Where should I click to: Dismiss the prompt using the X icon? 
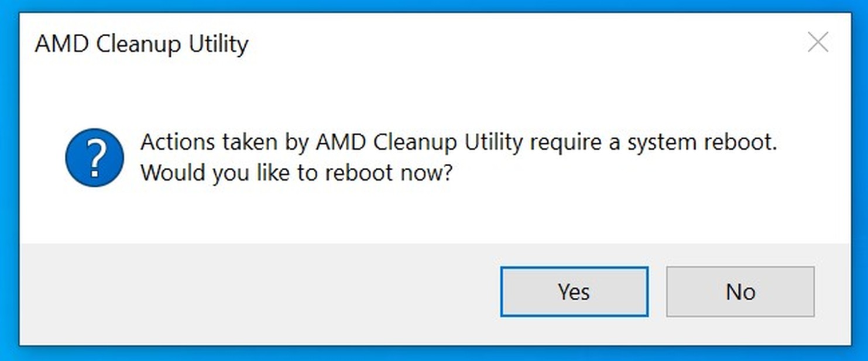[x=818, y=43]
